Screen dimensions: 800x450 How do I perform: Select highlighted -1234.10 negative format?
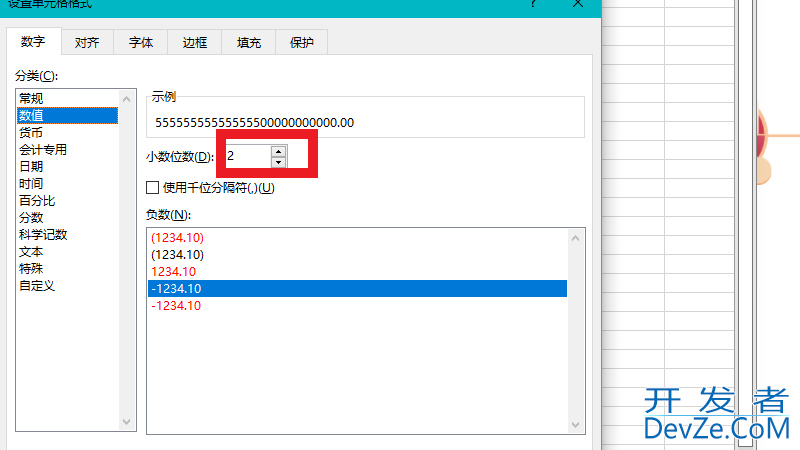(357, 288)
